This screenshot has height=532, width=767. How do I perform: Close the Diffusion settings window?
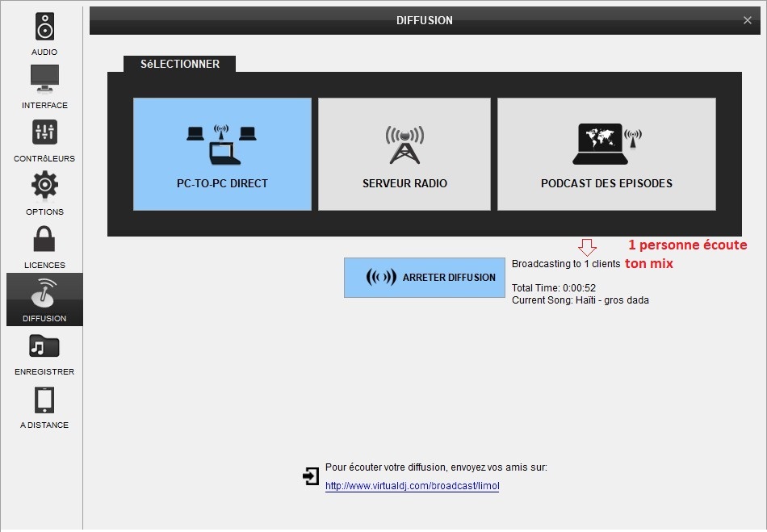(748, 20)
